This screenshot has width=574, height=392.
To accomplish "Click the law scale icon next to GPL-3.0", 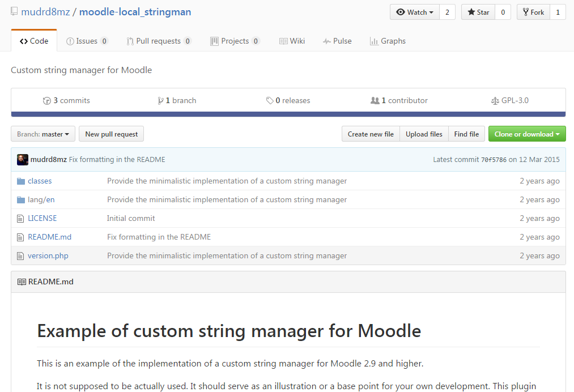I will click(x=495, y=101).
